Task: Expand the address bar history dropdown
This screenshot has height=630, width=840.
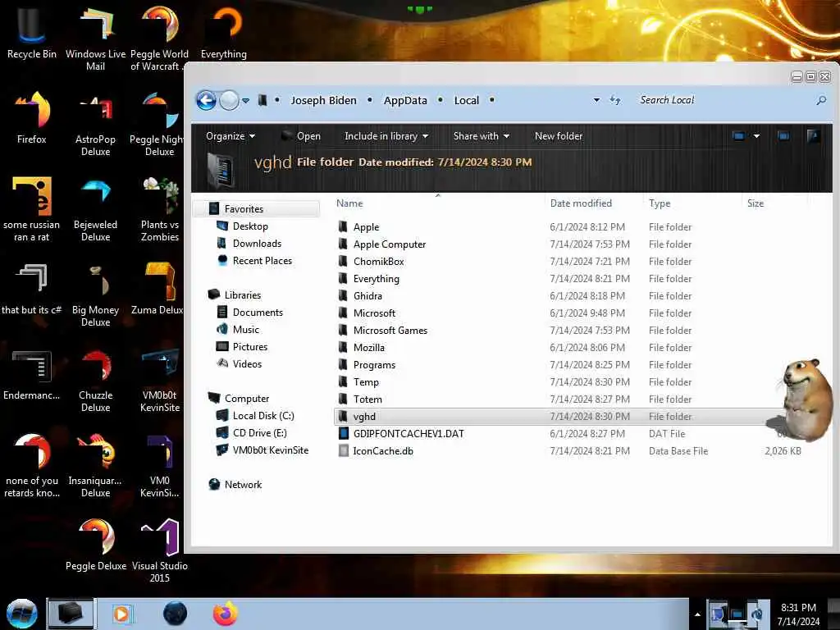Action: 596,100
